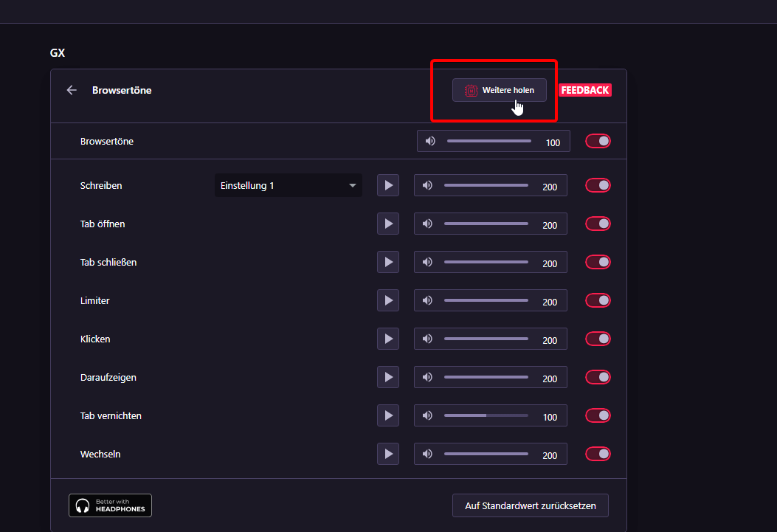Viewport: 777px width, 532px height.
Task: Click the back arrow next to Browsertöne
Action: coord(72,90)
